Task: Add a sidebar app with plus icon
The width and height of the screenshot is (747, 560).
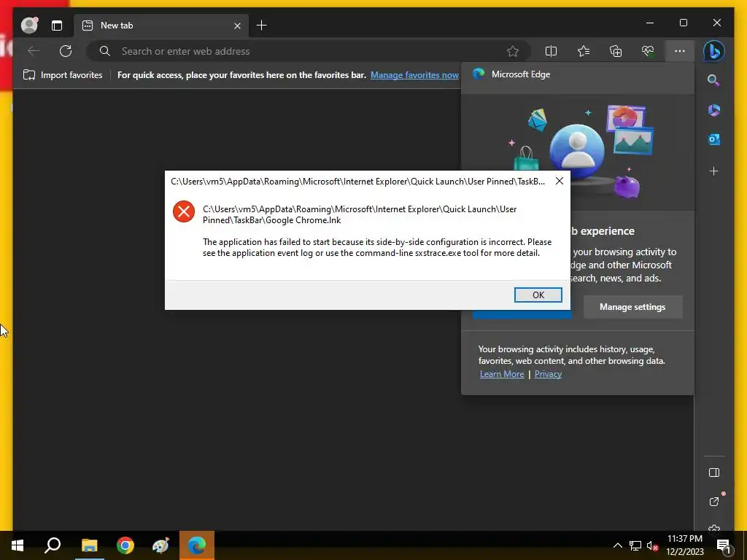Action: [x=713, y=171]
